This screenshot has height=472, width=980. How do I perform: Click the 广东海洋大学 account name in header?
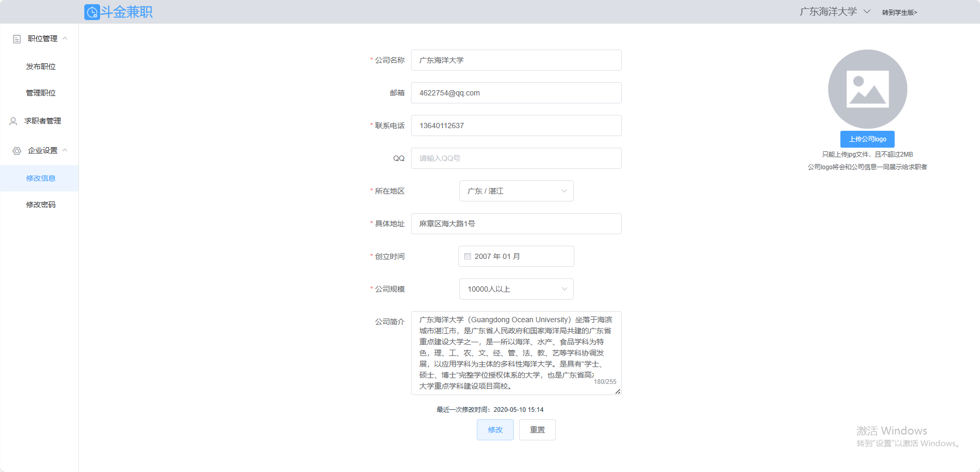pos(828,12)
